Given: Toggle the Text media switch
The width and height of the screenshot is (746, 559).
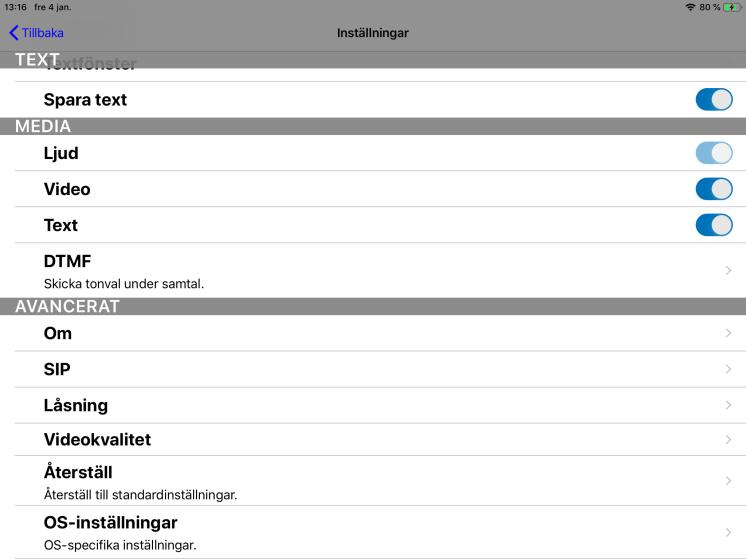Looking at the screenshot, I should [714, 225].
